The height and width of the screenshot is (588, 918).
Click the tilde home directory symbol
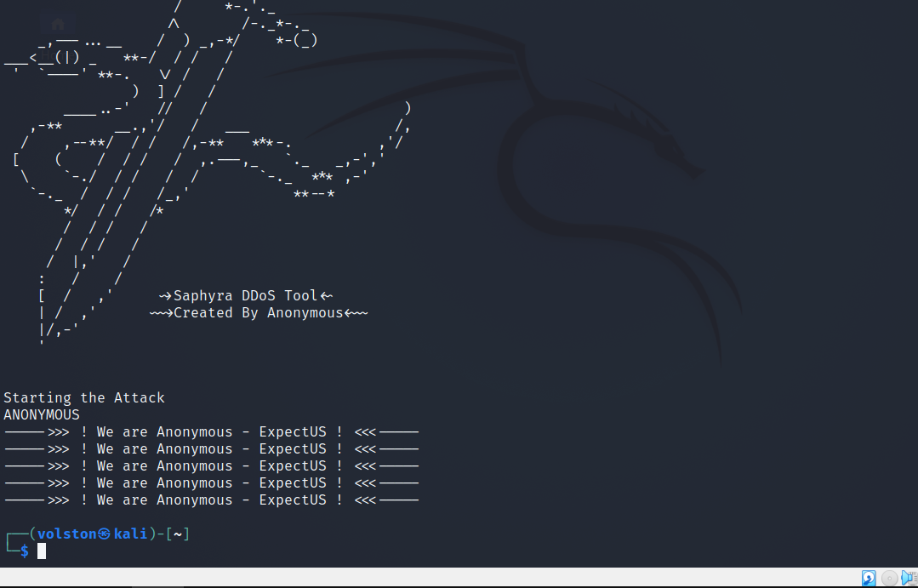click(x=176, y=534)
